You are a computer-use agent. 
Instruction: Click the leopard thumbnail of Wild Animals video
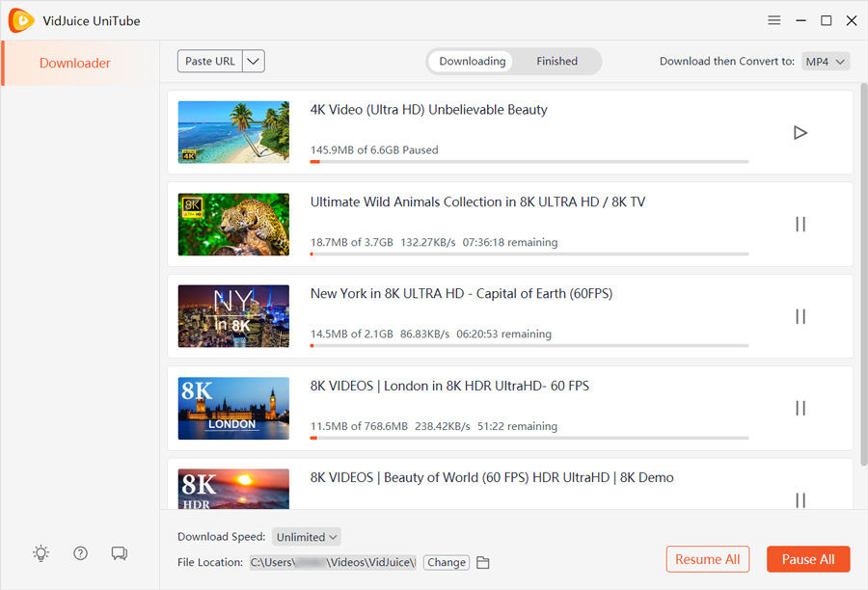pos(233,225)
